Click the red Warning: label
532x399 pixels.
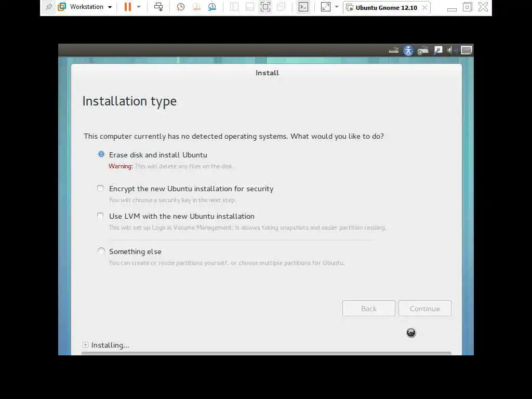pyautogui.click(x=121, y=166)
